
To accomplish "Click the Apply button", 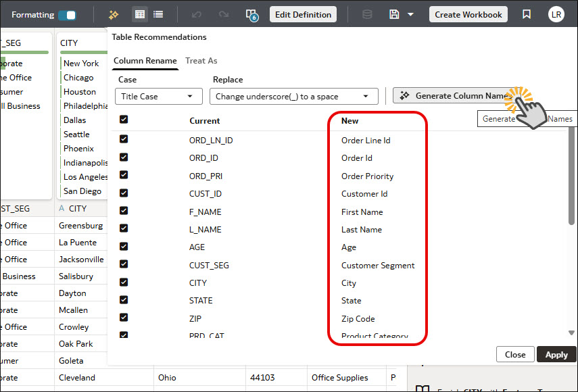I will (x=556, y=354).
